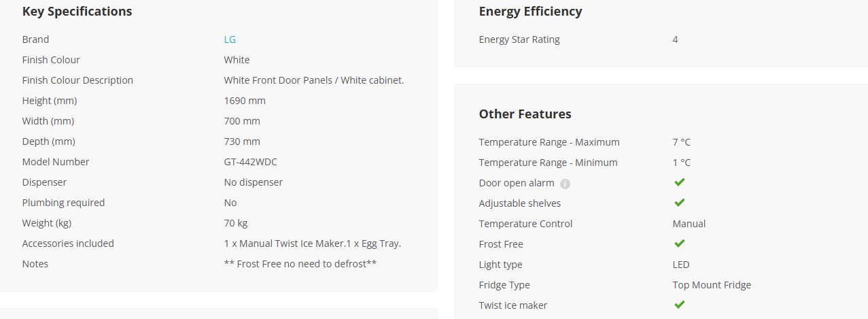Click the Door open alarm green checkmark
Viewport: 868px width, 319px height.
pos(679,182)
